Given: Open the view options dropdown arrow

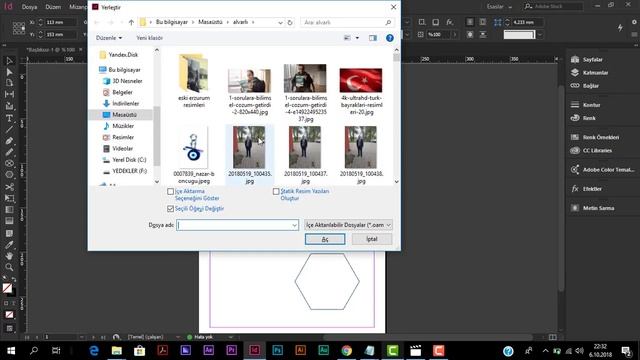Looking at the screenshot, I should (x=357, y=38).
